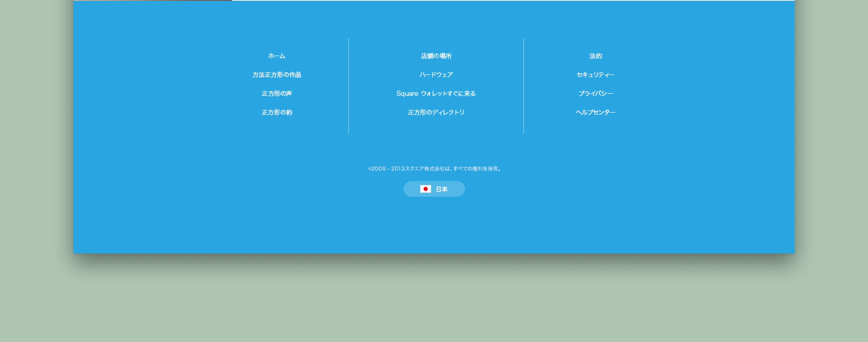Click the 正方形の約 footer link

tap(277, 113)
